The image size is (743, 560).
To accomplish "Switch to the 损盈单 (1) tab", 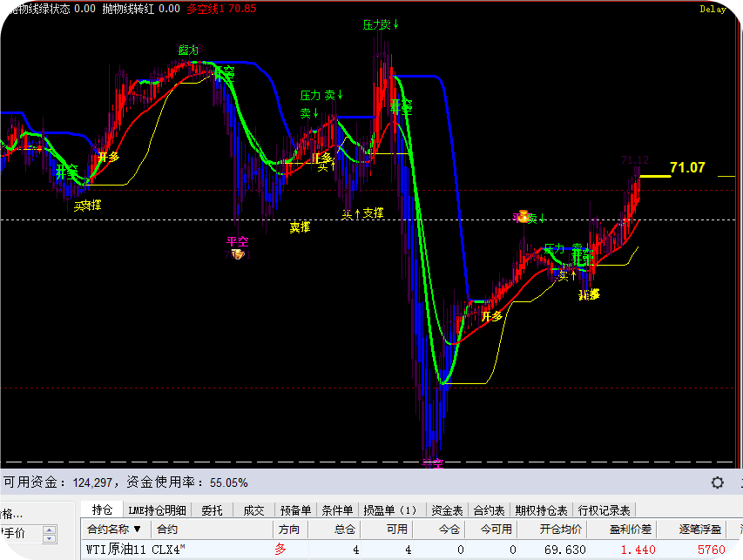I will (391, 510).
